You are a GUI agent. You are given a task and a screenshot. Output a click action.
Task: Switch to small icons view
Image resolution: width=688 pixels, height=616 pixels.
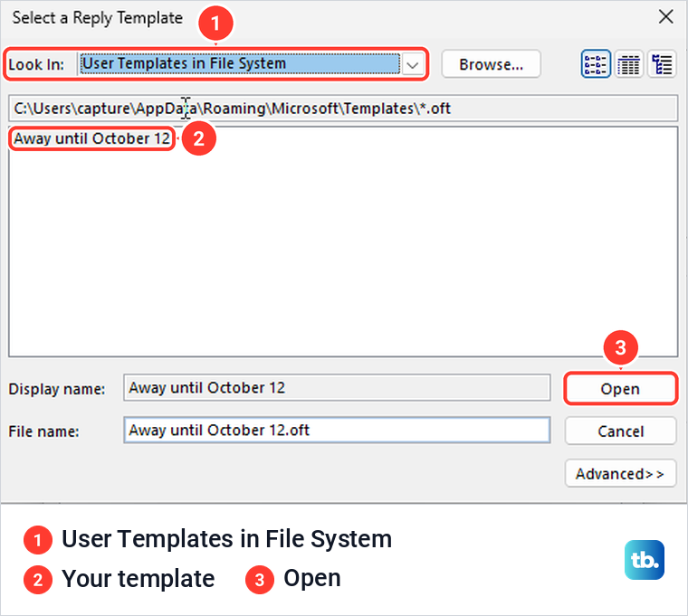click(x=596, y=64)
